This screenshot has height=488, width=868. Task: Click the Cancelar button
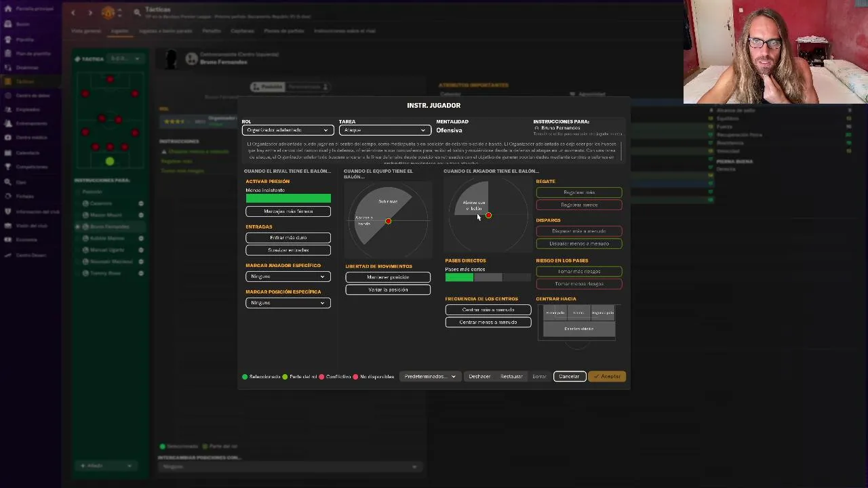coord(569,376)
